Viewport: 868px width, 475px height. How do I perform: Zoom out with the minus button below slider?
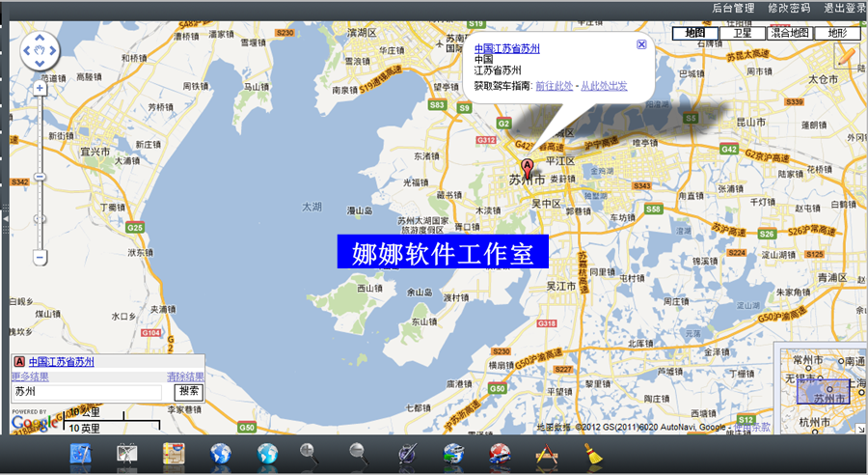click(40, 258)
